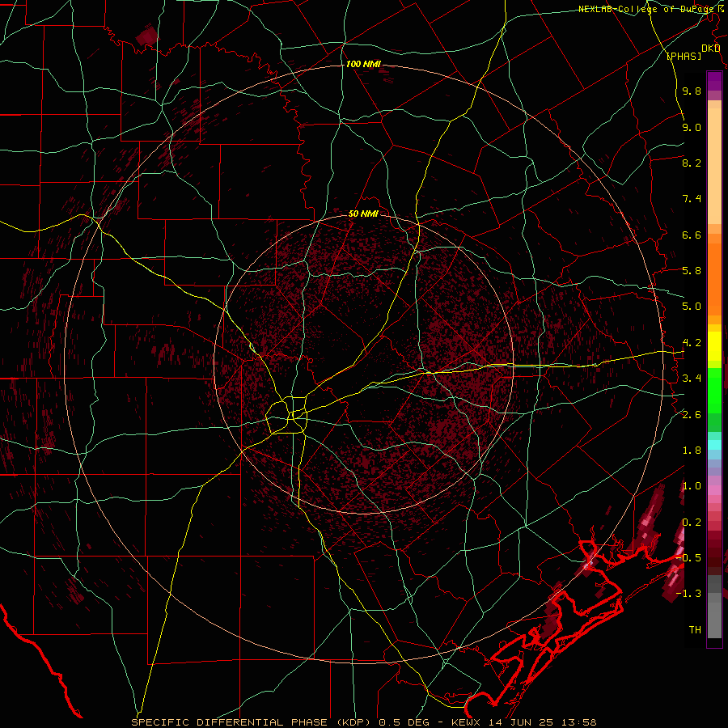Click the 7.4 scale value
The height and width of the screenshot is (728, 728).
point(692,199)
